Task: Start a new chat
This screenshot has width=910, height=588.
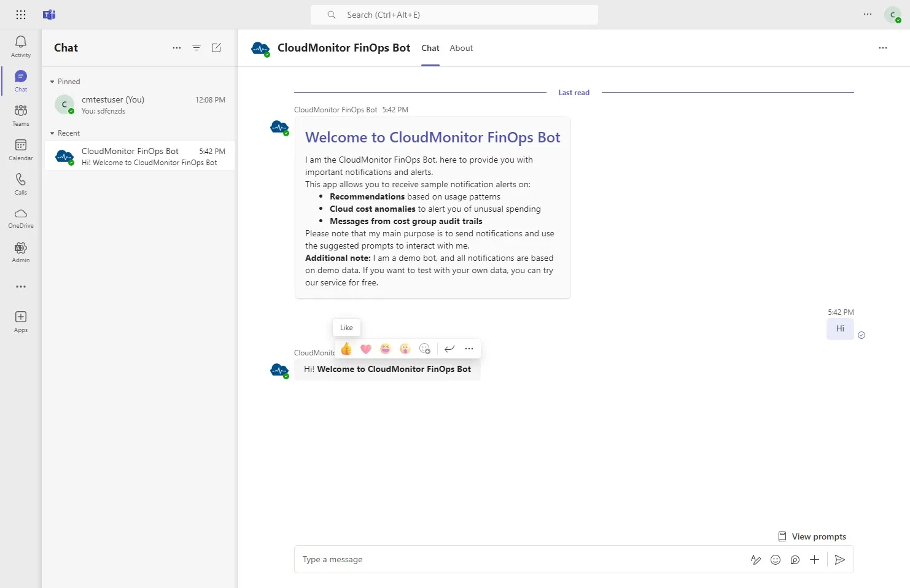Action: click(216, 48)
